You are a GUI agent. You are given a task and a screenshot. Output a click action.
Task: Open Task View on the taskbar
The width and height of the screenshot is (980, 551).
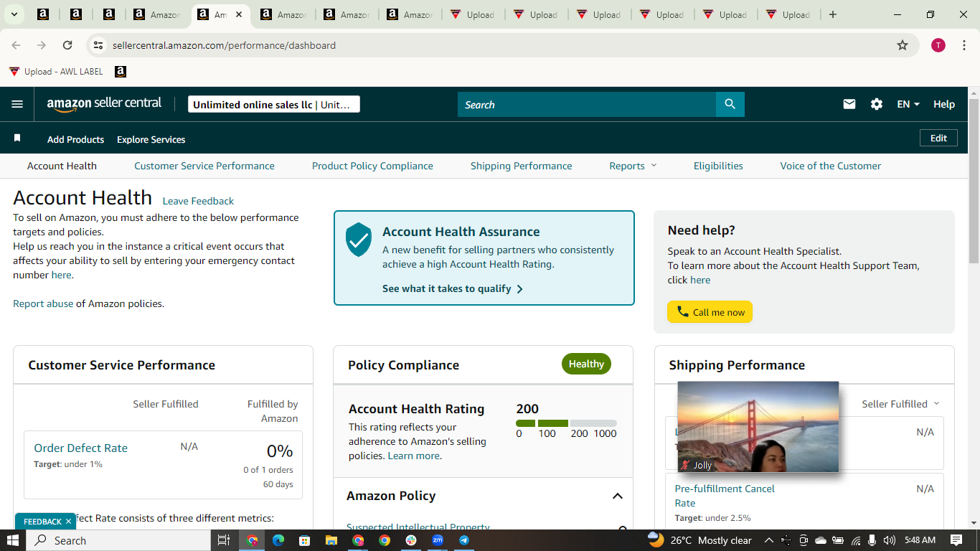[224, 540]
